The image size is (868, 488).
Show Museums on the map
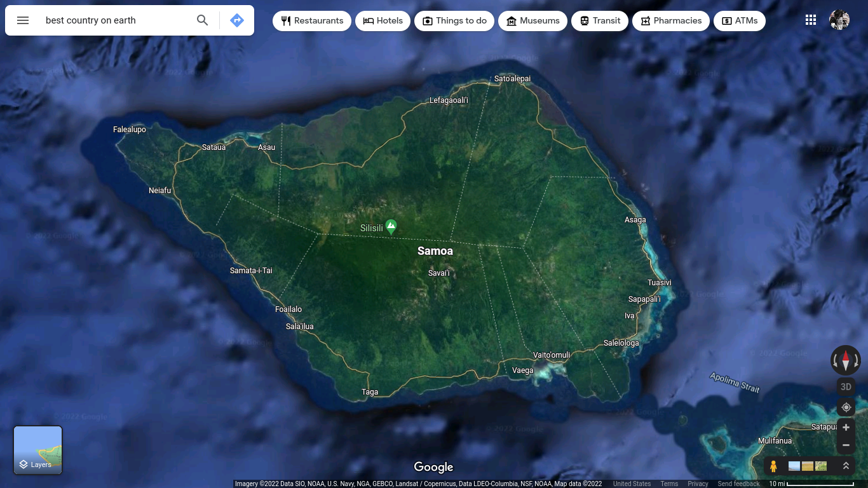tap(533, 21)
